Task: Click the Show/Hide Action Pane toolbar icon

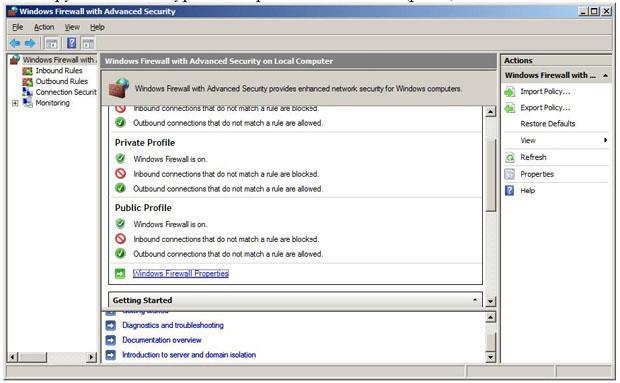Action: tap(88, 43)
